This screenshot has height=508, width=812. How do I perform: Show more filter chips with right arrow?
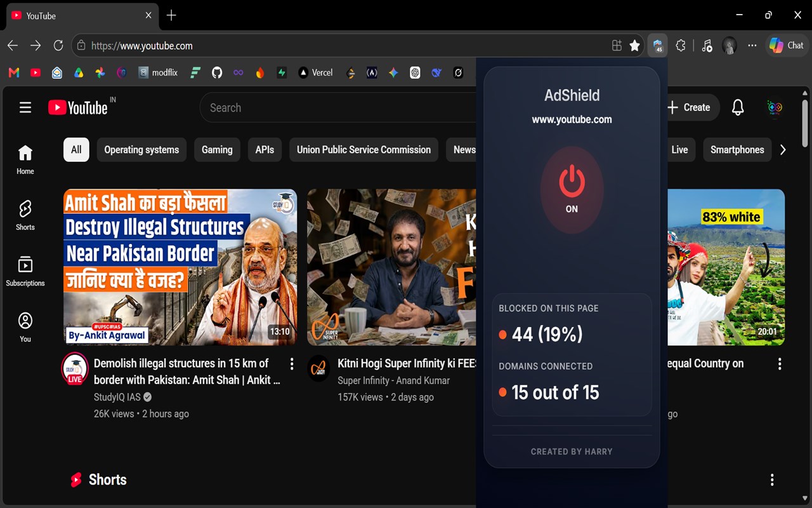[x=783, y=150]
